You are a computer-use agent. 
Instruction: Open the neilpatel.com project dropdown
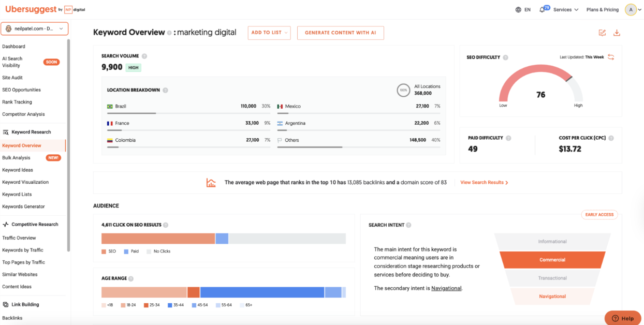pos(34,28)
